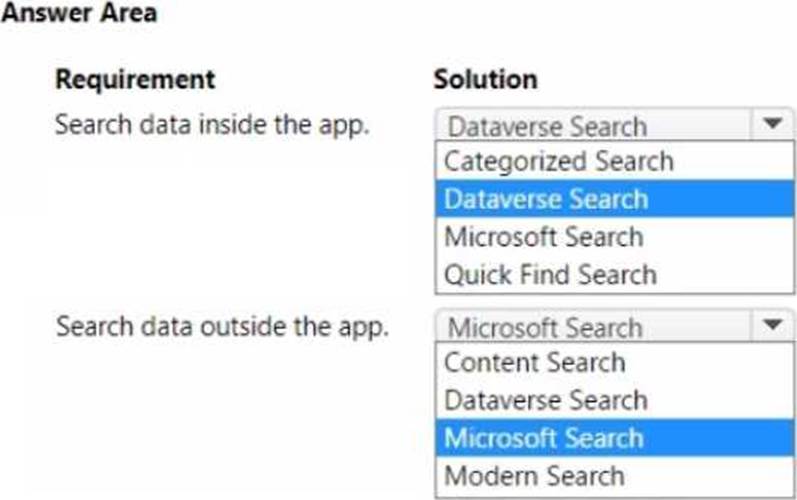Click the word 'Area' in the heading
The image size is (797, 500).
[x=128, y=14]
